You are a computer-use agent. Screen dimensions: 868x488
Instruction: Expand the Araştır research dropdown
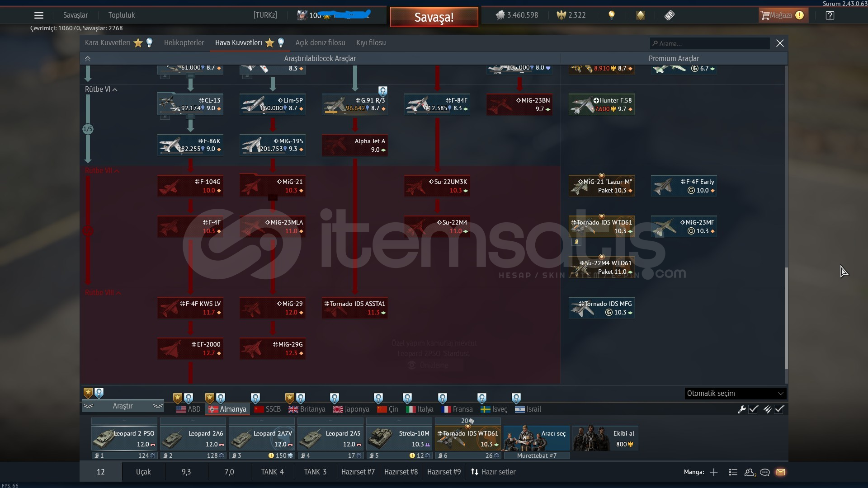coord(123,406)
